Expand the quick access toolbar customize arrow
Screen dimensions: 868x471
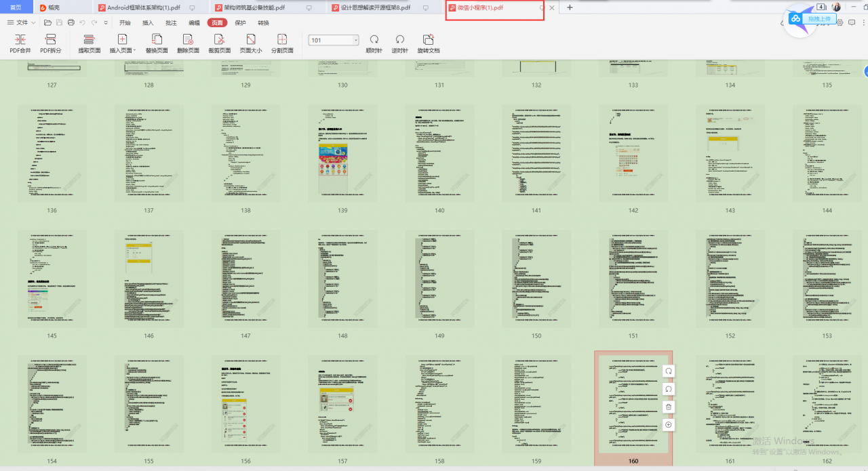coord(106,22)
